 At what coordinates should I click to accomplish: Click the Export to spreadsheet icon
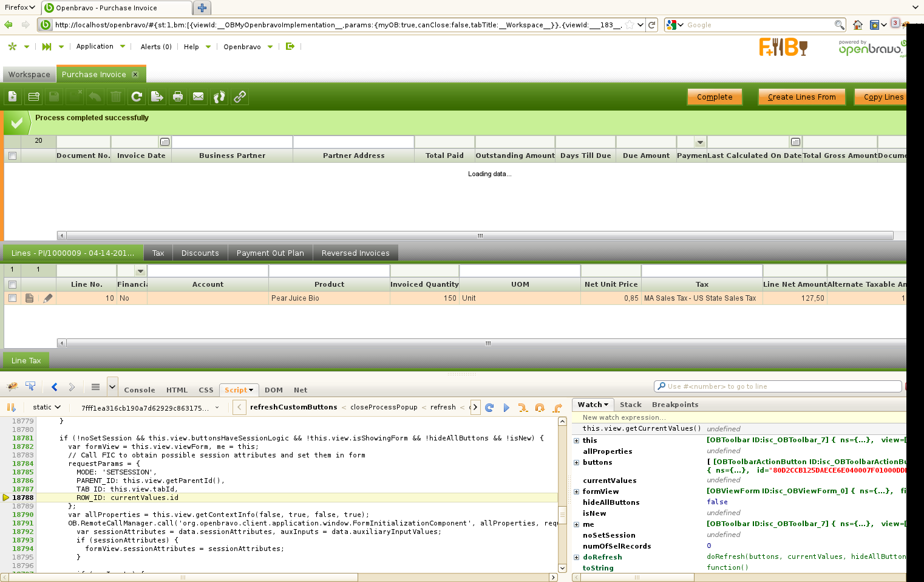[157, 97]
